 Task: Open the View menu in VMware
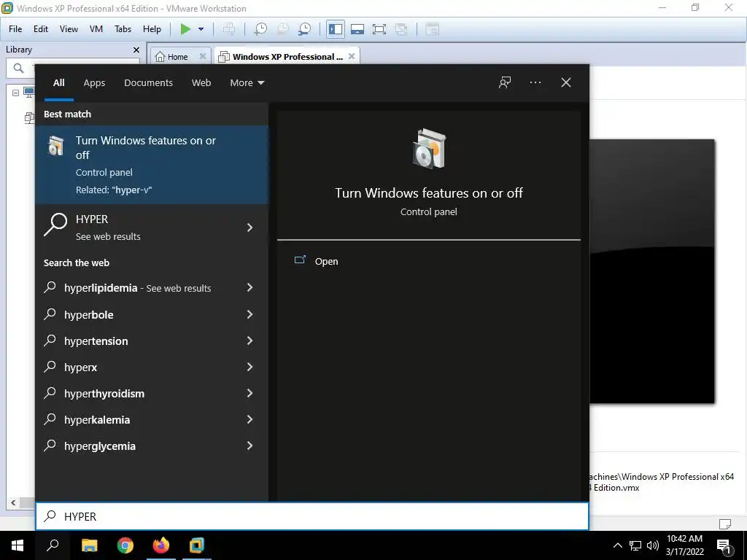tap(69, 29)
